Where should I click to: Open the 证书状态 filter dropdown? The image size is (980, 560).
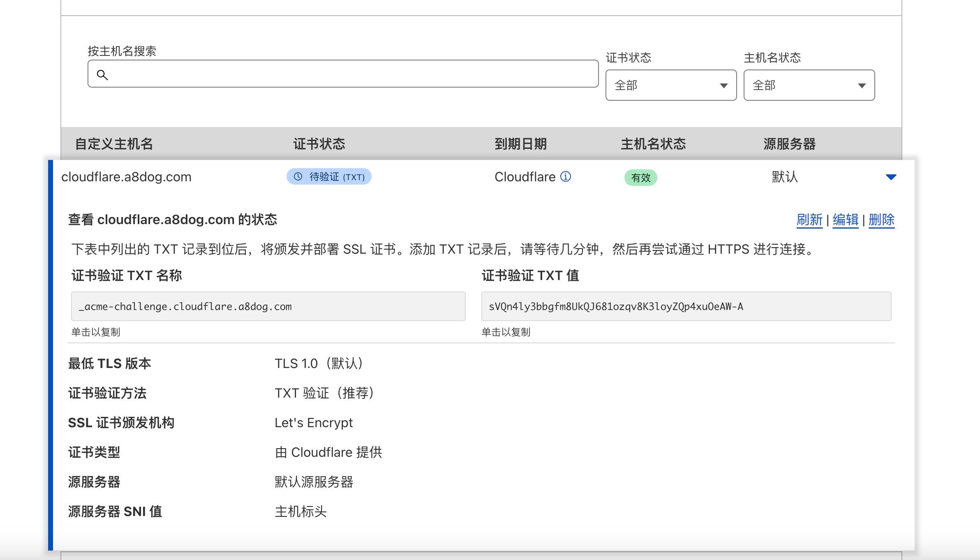click(x=671, y=85)
